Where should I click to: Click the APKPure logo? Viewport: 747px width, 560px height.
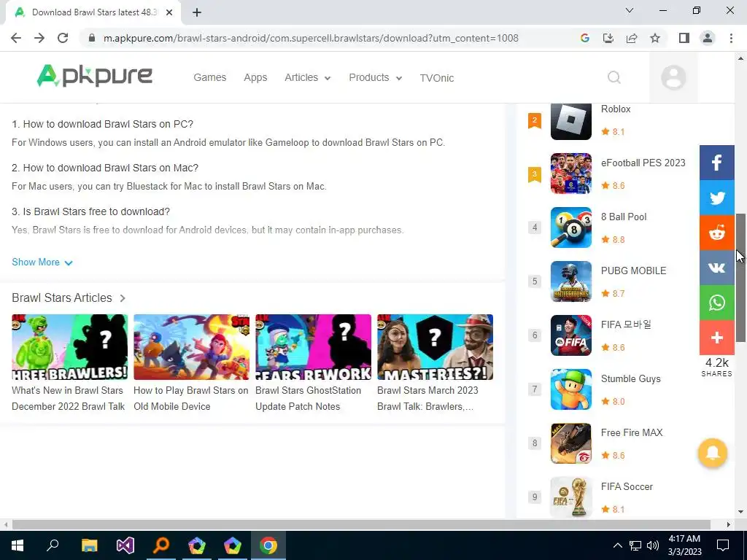coord(94,76)
